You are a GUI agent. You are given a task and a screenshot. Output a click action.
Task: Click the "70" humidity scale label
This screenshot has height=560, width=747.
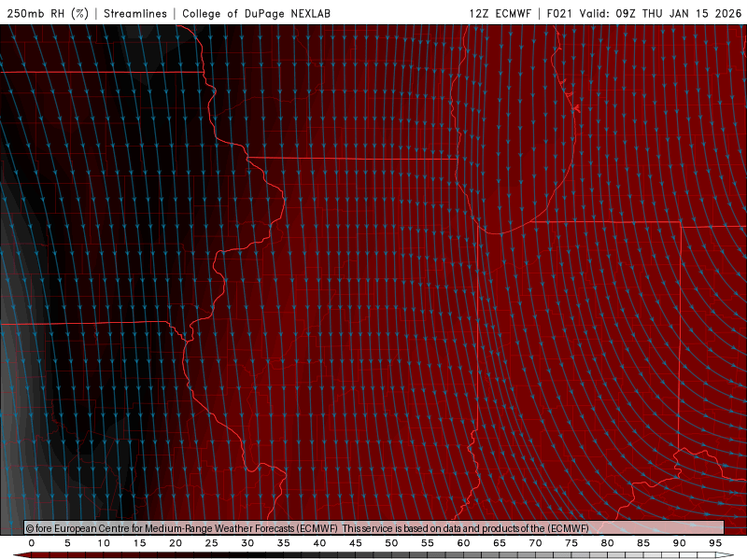click(535, 543)
